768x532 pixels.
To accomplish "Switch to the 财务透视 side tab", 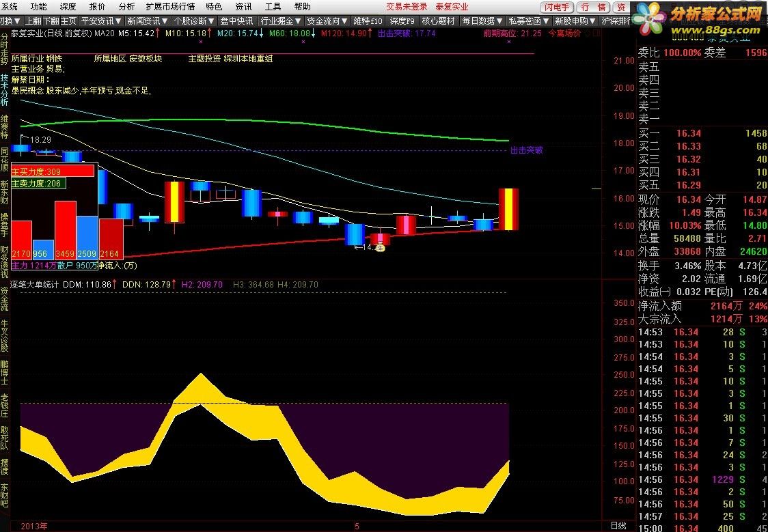I will (4, 262).
